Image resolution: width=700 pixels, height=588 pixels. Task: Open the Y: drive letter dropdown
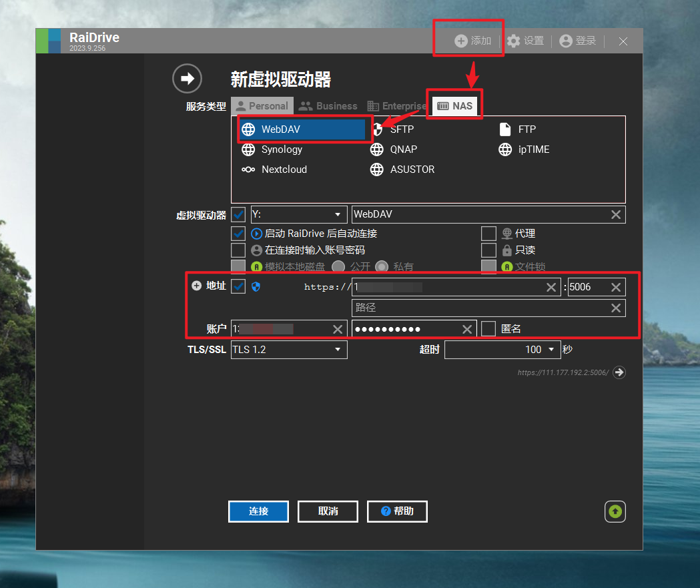coord(299,215)
